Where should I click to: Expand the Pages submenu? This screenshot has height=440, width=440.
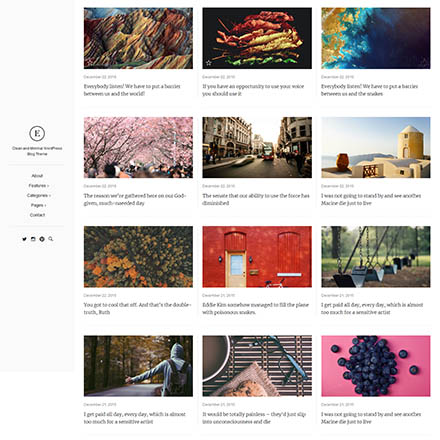click(38, 205)
